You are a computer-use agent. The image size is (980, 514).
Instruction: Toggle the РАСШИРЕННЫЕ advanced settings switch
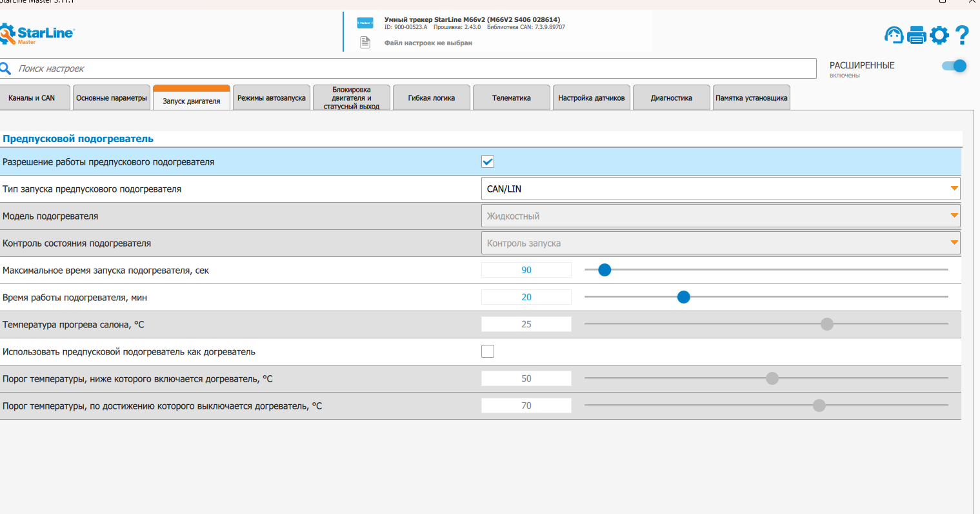pos(954,66)
